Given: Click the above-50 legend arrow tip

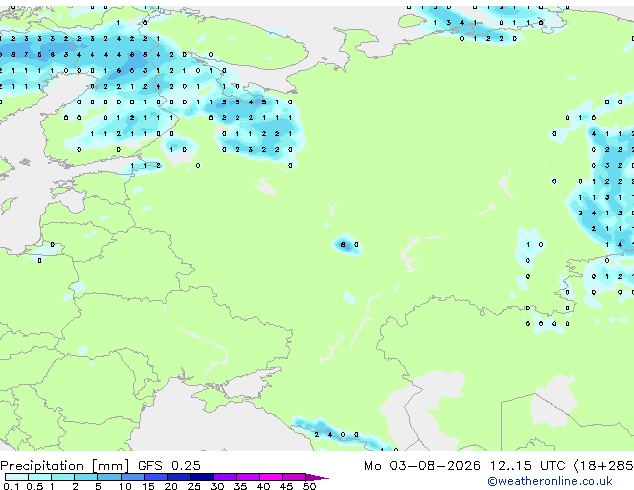Looking at the screenshot, I should (317, 477).
